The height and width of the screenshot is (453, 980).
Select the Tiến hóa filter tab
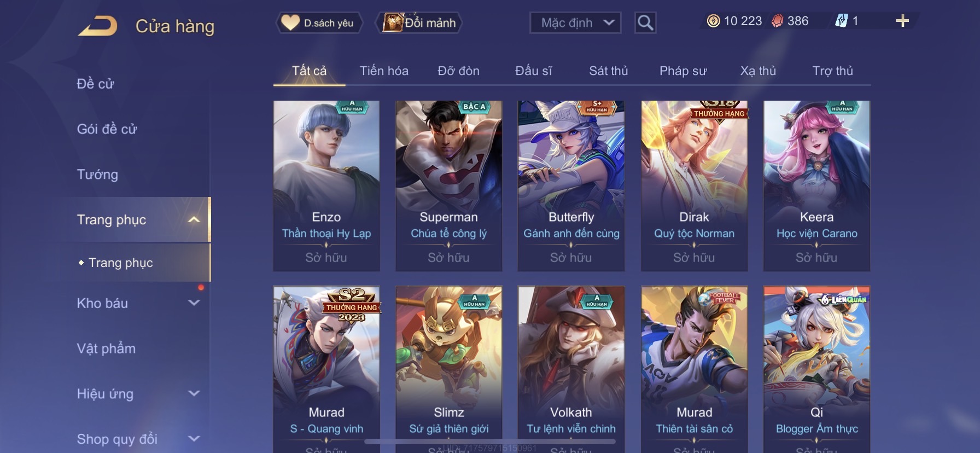click(384, 71)
